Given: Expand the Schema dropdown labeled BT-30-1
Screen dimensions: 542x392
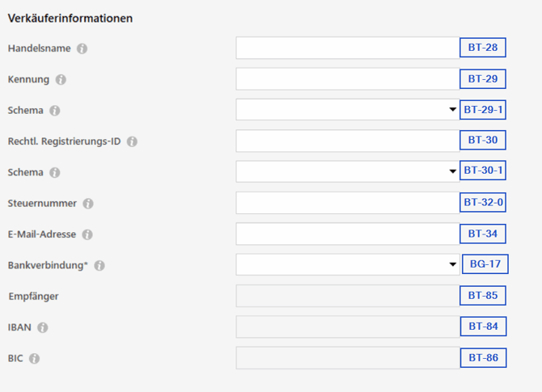Looking at the screenshot, I should click(x=348, y=171).
